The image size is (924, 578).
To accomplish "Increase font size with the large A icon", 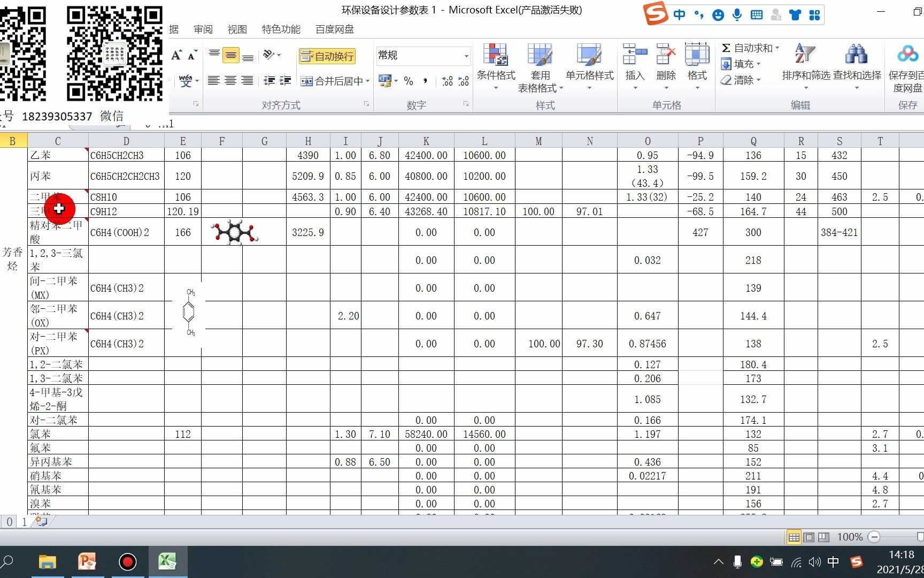I will click(176, 55).
